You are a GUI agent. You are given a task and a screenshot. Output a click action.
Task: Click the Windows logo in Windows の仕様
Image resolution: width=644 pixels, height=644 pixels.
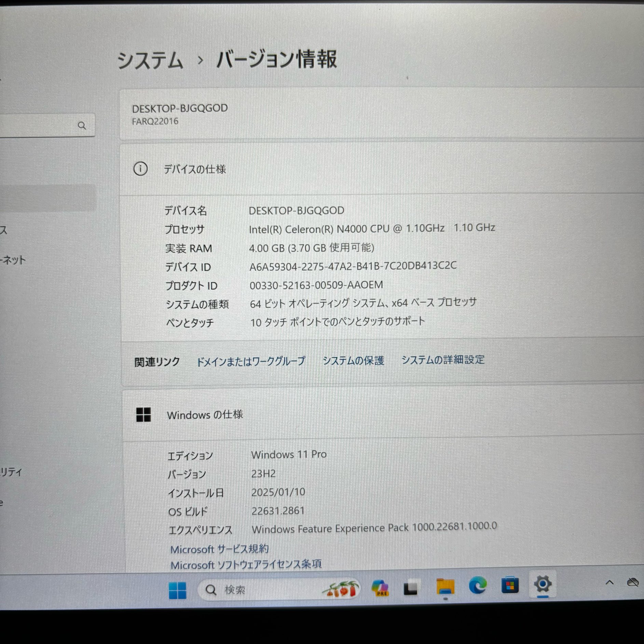tap(143, 415)
